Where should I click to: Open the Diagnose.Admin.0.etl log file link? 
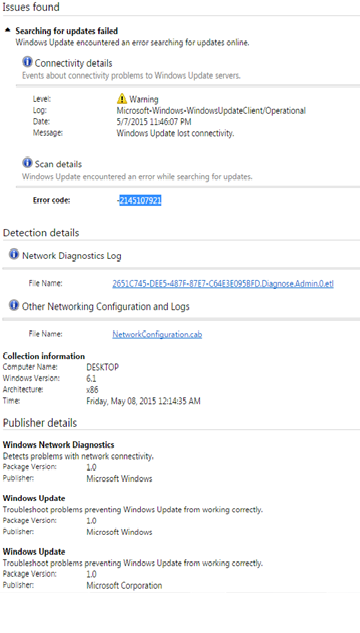[x=223, y=283]
